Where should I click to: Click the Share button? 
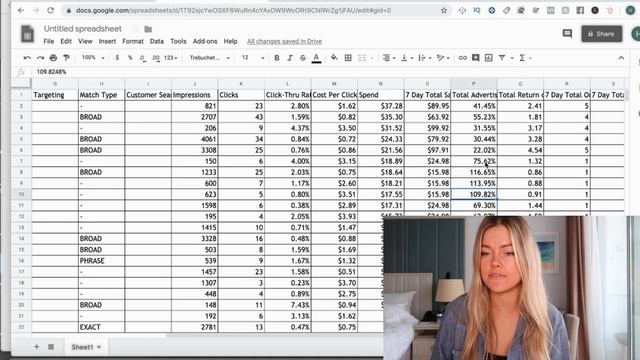602,34
